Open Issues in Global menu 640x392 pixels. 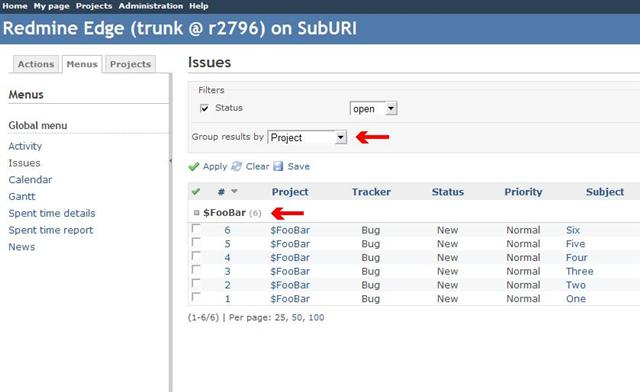pyautogui.click(x=24, y=163)
